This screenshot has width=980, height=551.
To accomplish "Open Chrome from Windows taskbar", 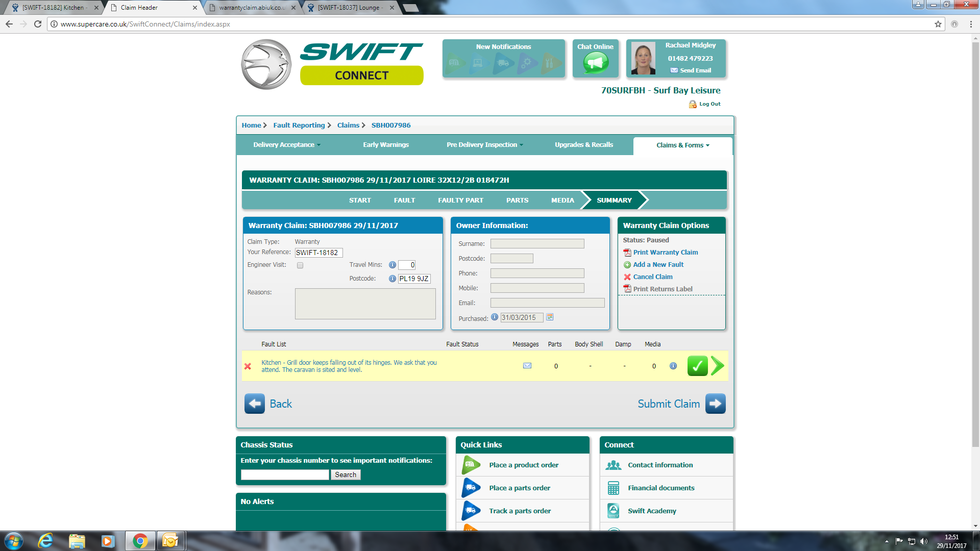I will click(x=140, y=541).
